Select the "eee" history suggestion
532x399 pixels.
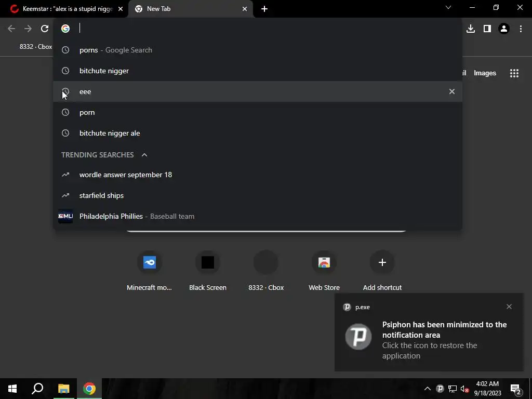click(258, 91)
